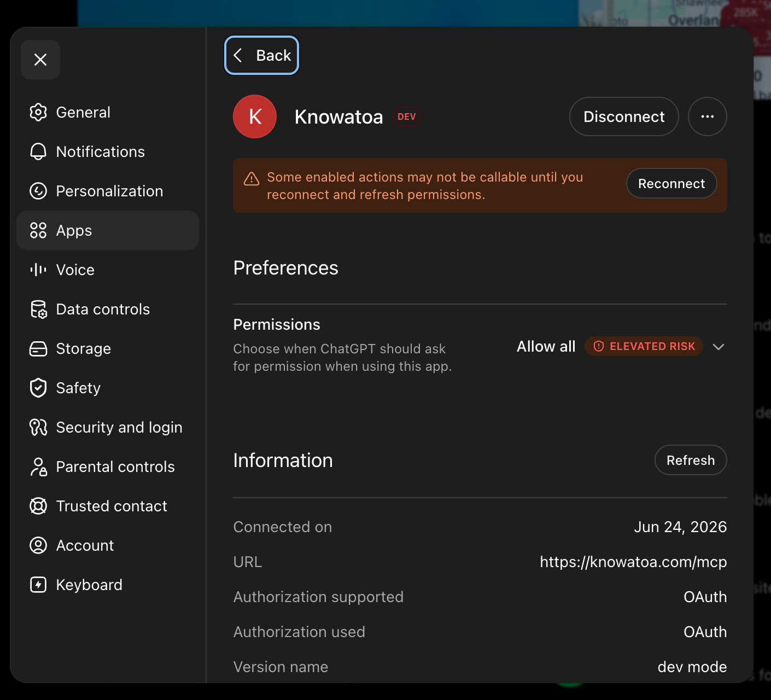This screenshot has height=700, width=771.
Task: Click the URL field label
Action: click(248, 562)
